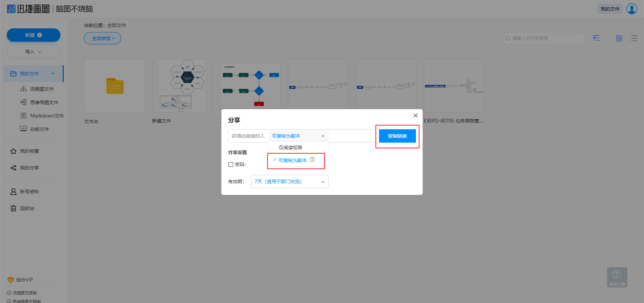Enable the 密码 password checkbox

coord(231,165)
